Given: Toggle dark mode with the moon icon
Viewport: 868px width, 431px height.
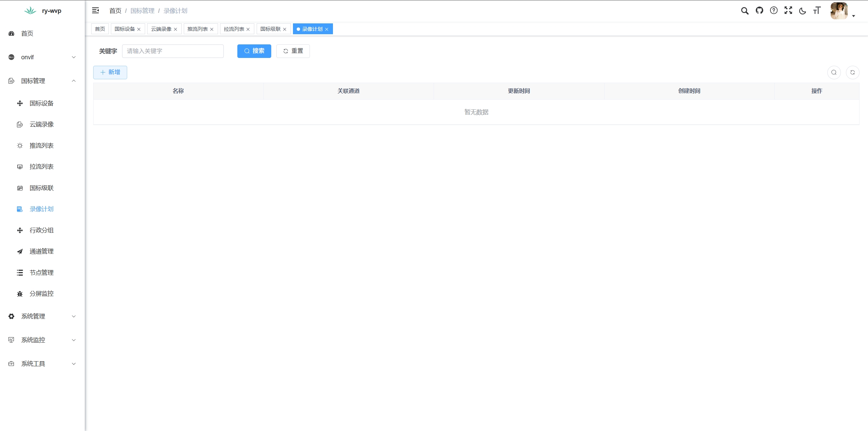Looking at the screenshot, I should pyautogui.click(x=803, y=11).
